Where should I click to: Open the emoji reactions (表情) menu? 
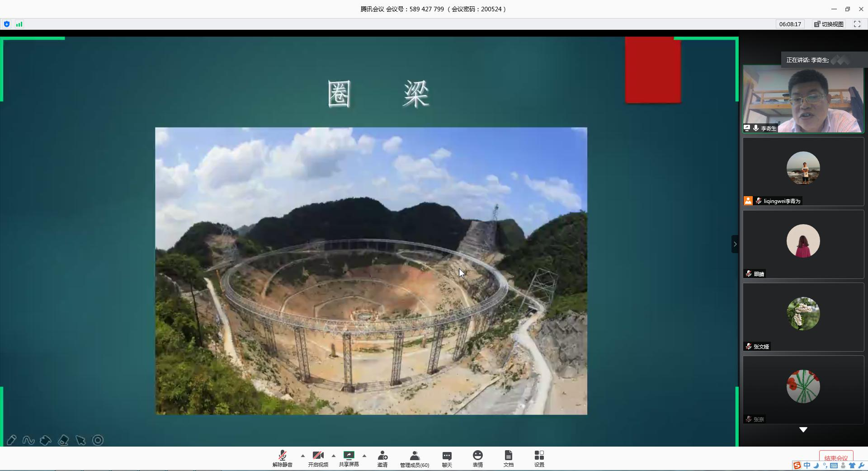477,458
